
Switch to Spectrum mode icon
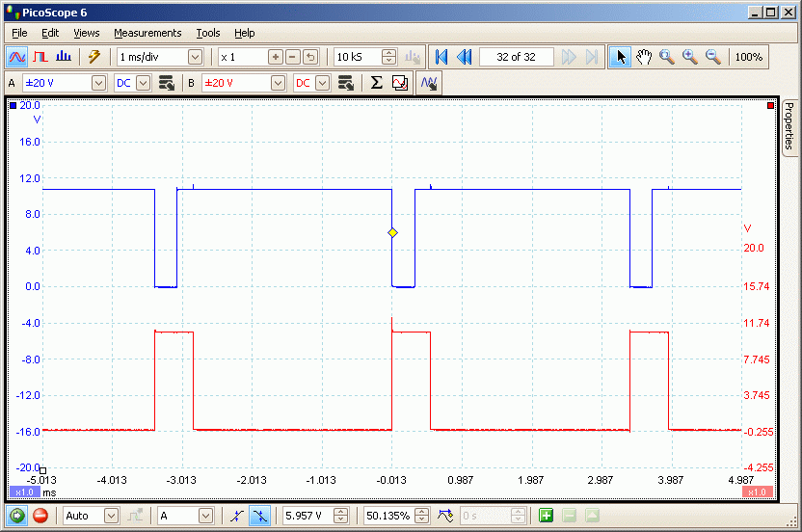64,57
